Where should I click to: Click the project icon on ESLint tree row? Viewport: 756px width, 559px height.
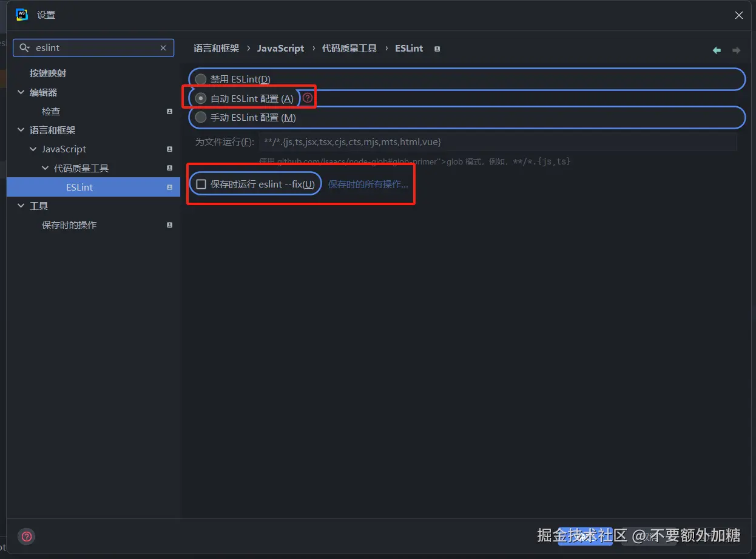[x=170, y=188]
